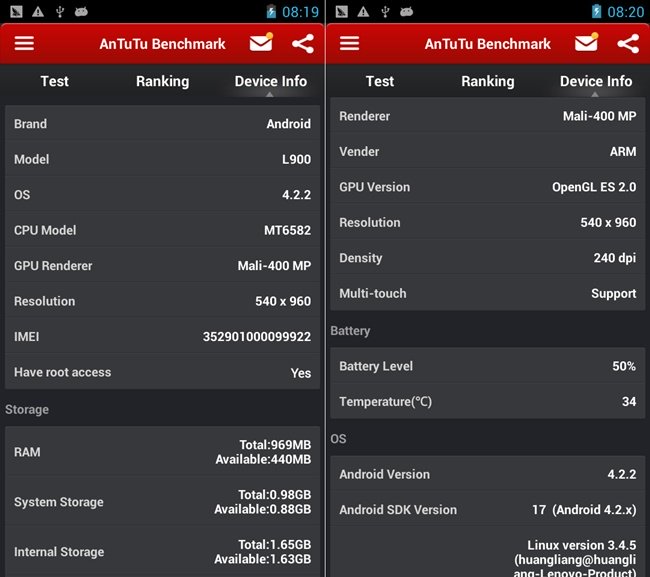Viewport: 650px width, 577px height.
Task: Switch to Ranking tab on the 08:19 screen
Action: click(x=162, y=81)
